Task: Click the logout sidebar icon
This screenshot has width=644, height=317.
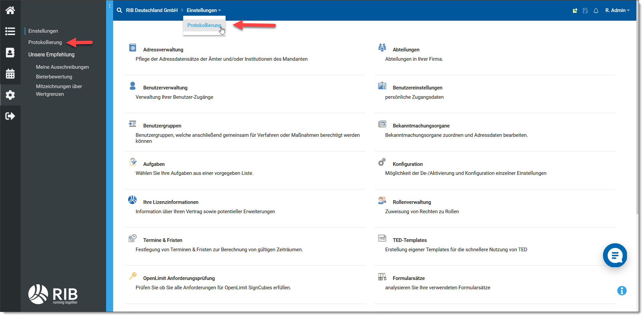Action: point(10,116)
